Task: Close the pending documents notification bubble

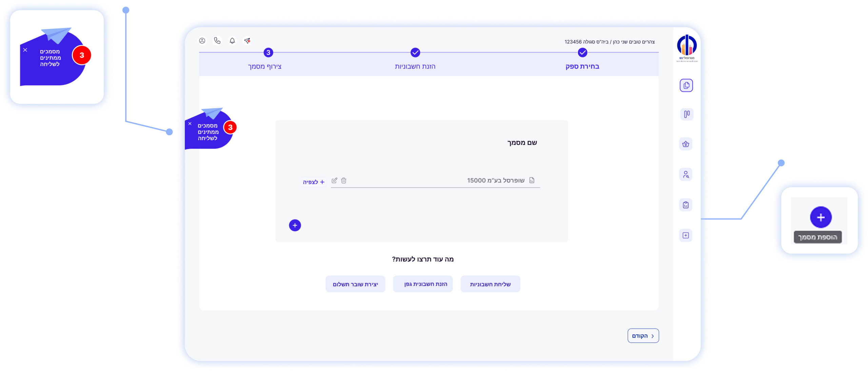Action: tap(190, 124)
